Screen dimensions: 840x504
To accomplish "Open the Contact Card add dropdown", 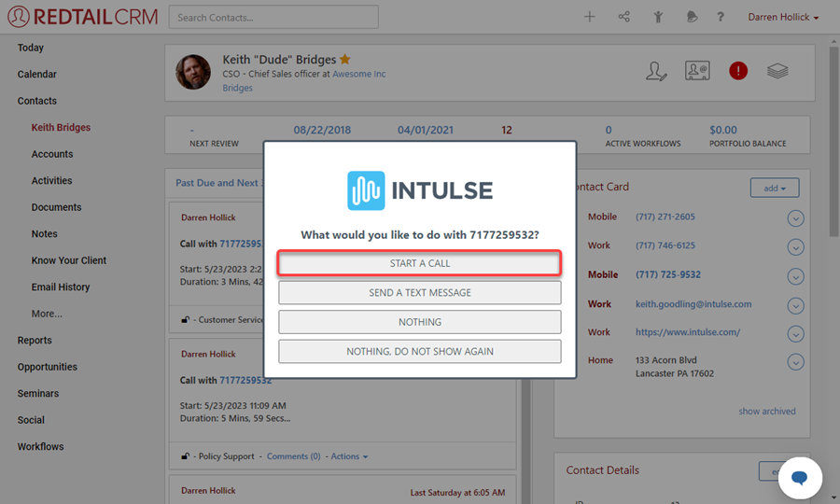I will [x=775, y=188].
